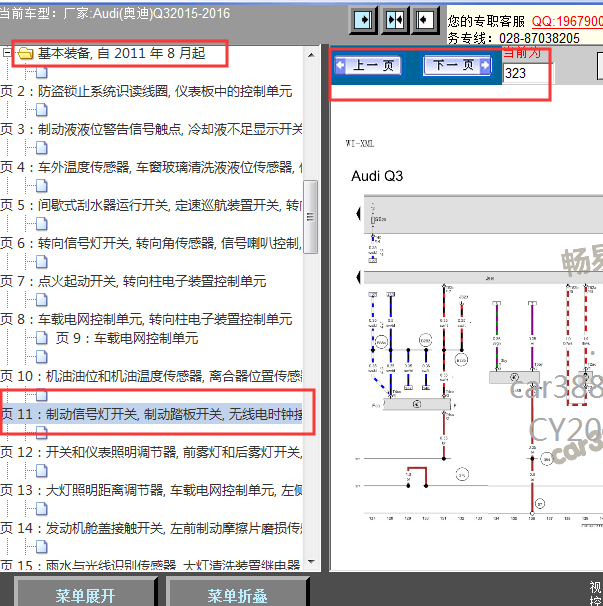Click the upper left diagram navigation arrow

click(358, 213)
